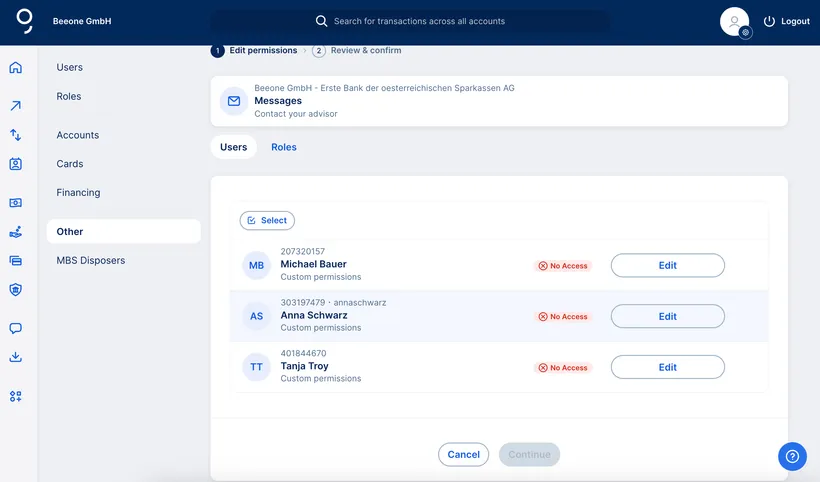This screenshot has height=482, width=820.
Task: Click the hand with coins icon
Action: pyautogui.click(x=16, y=232)
